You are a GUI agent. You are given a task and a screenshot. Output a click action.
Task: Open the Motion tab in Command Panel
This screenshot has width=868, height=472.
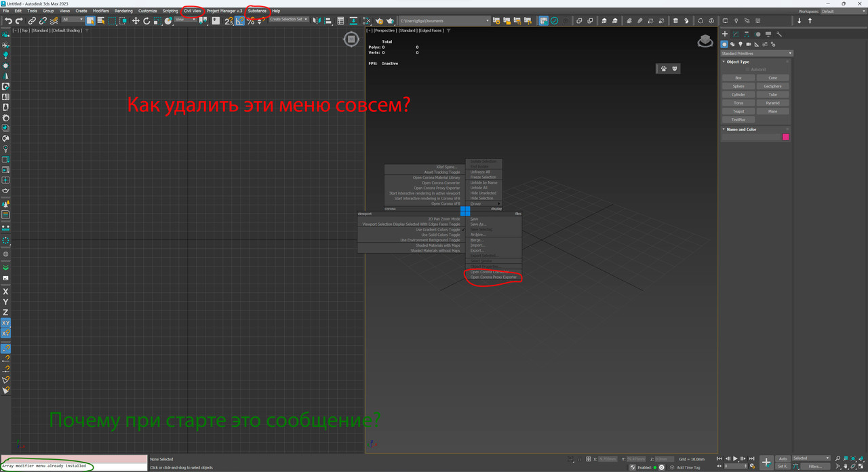click(757, 34)
